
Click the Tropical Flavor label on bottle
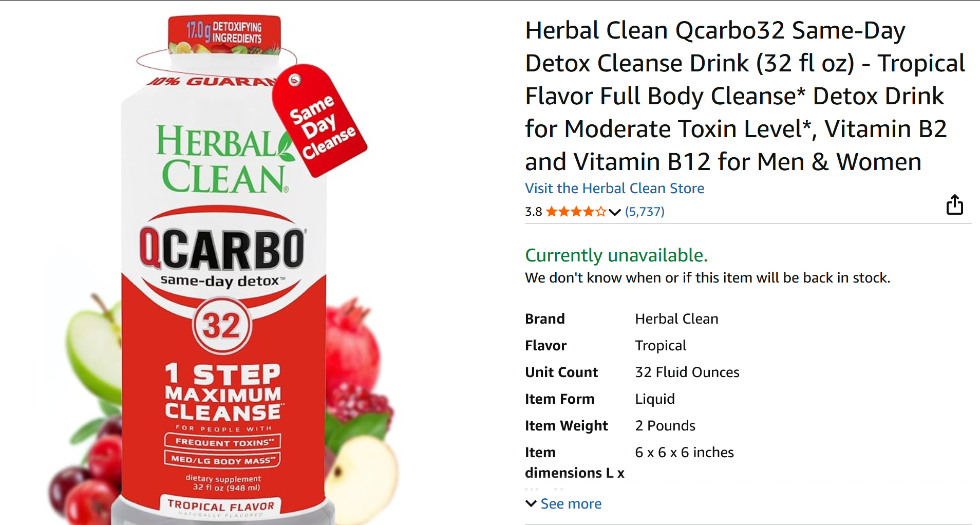click(221, 505)
